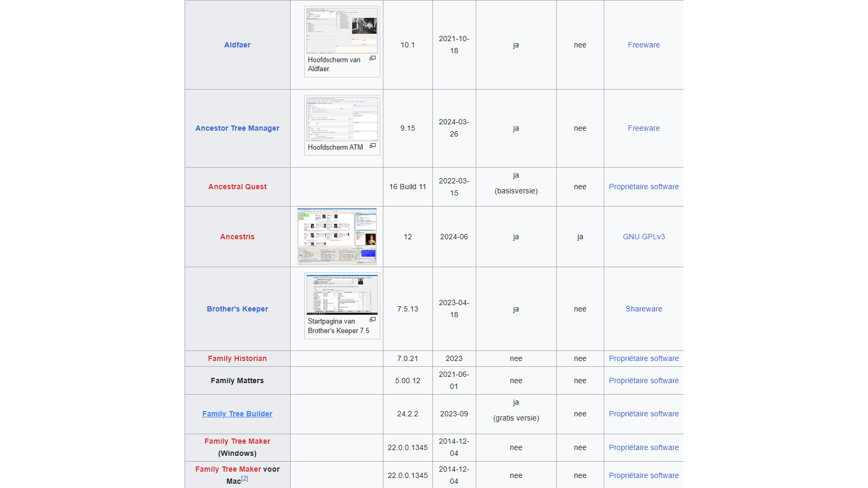
Task: Select '22.0.0.1345' in the Family Tree Maker (Windows) row
Action: 408,447
